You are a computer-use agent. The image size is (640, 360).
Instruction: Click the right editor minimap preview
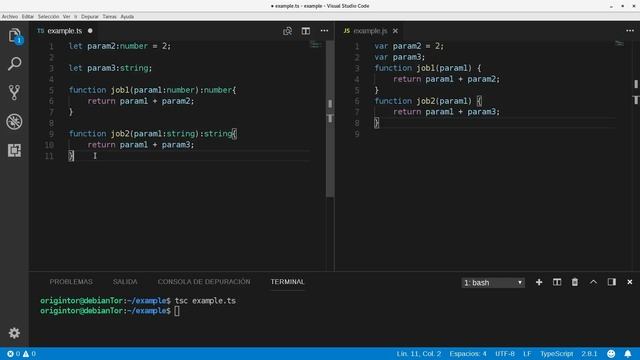tap(620, 44)
